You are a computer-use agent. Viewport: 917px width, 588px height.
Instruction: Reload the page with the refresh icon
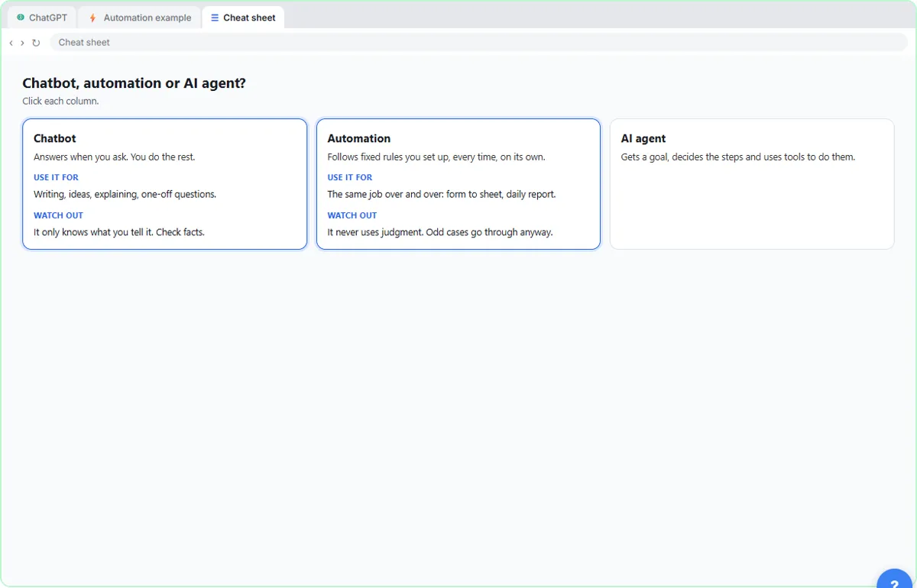36,43
